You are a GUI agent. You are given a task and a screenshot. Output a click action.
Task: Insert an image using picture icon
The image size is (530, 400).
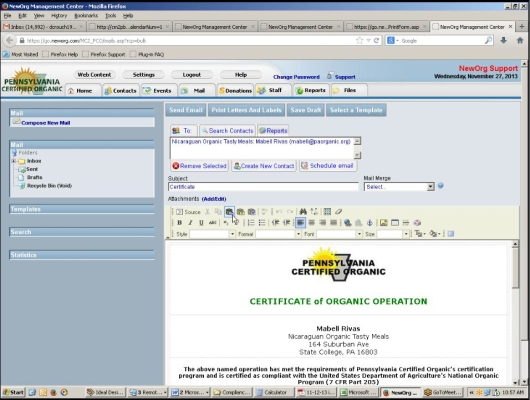[x=384, y=223]
